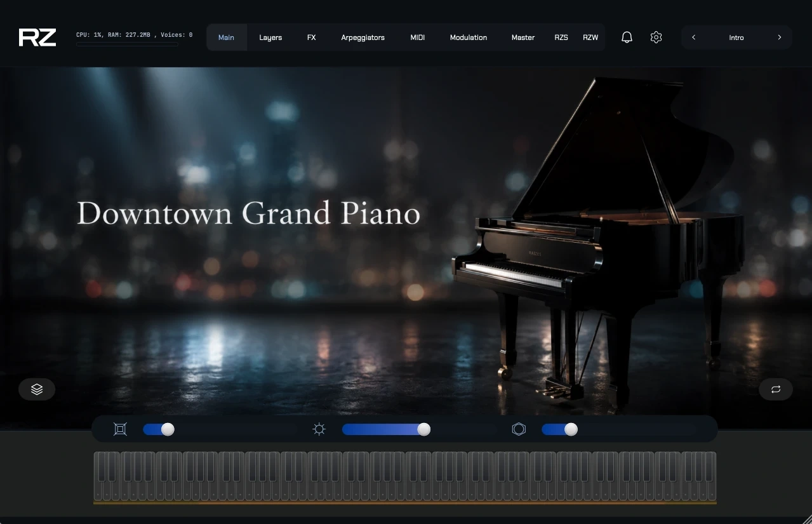Screen dimensions: 812x524
Task: Switch to the Layers tab
Action: (270, 37)
